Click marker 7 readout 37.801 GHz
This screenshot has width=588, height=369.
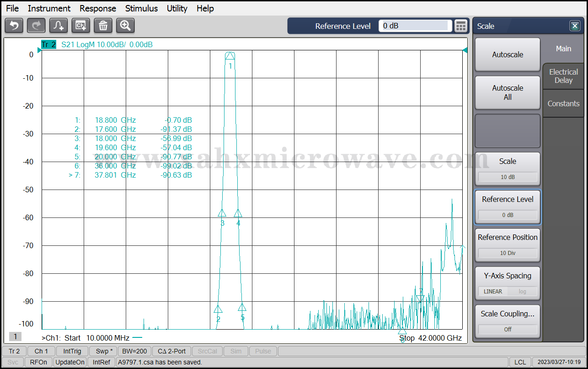[115, 175]
